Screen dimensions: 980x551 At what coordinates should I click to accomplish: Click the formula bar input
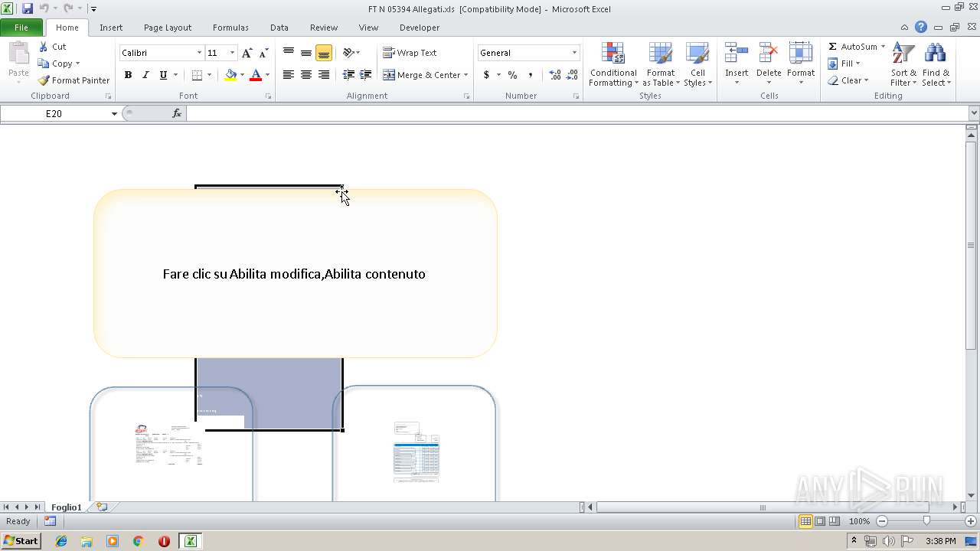pos(578,113)
